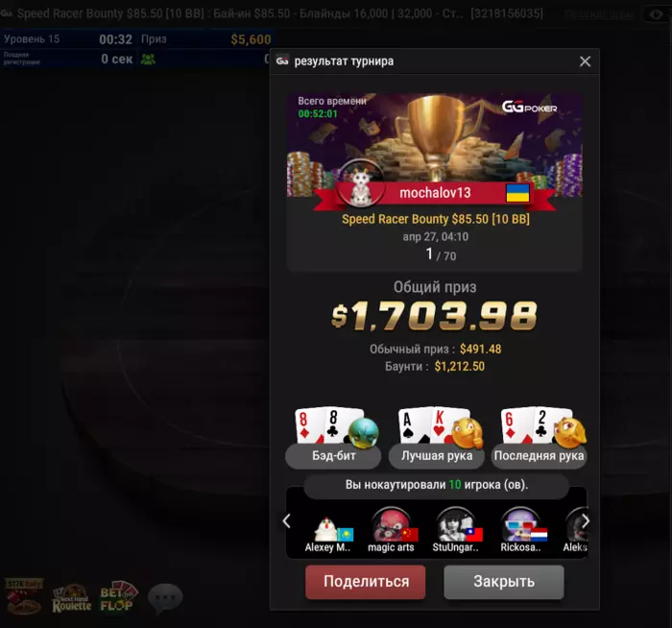Open the Bet on Flop icon
Viewport: 672px width, 628px height.
[x=119, y=596]
